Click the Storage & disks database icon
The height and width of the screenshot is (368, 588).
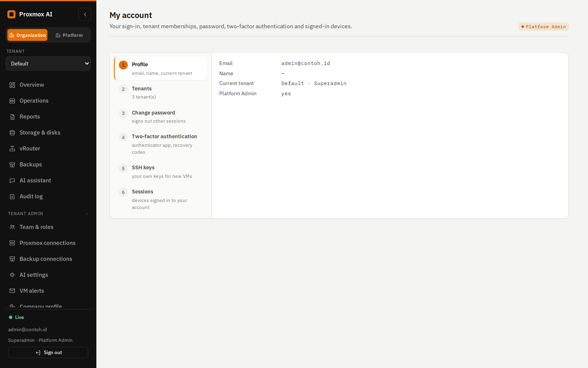(12, 133)
